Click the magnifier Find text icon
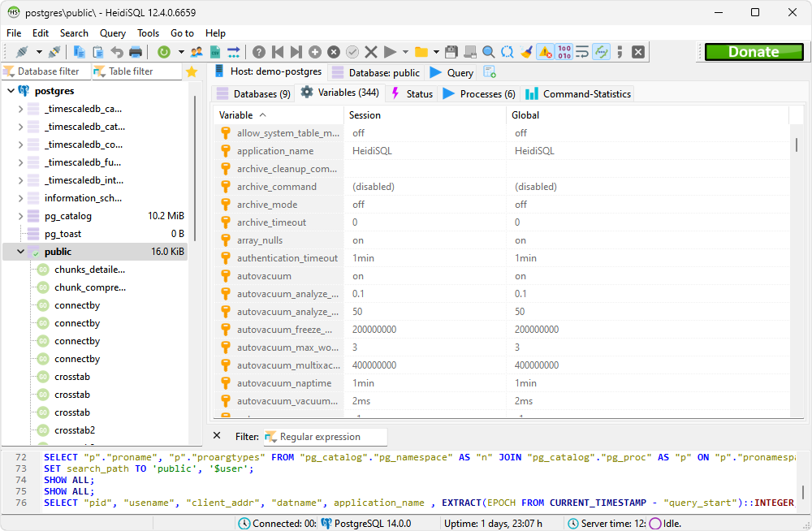This screenshot has height=531, width=812. click(x=489, y=52)
